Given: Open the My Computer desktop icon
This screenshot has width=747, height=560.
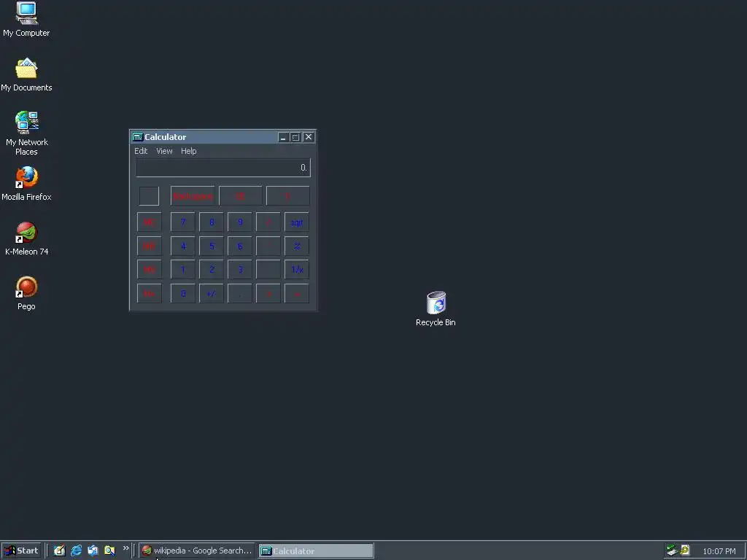Looking at the screenshot, I should click(27, 19).
